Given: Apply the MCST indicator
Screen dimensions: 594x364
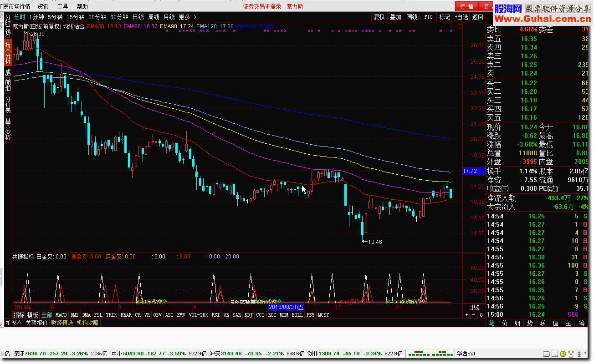Looking at the screenshot, I should click(x=323, y=315).
